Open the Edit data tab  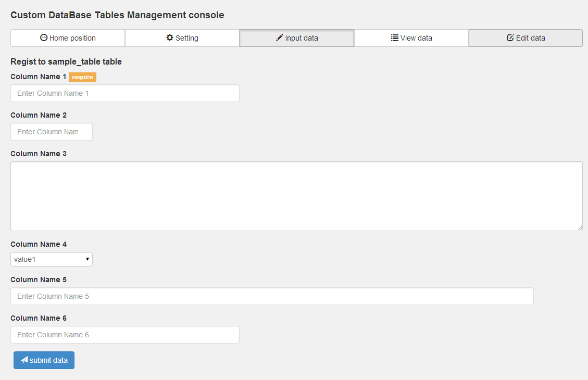tap(526, 38)
